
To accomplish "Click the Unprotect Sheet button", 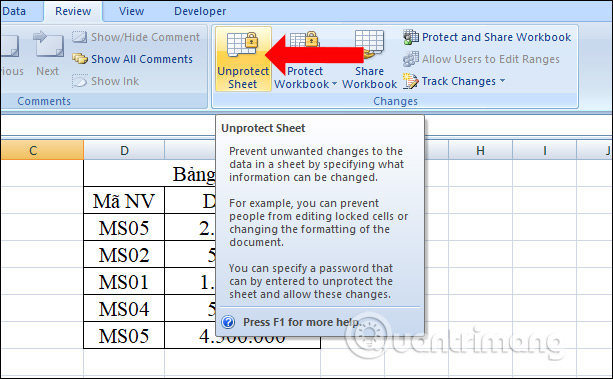I will (x=243, y=59).
